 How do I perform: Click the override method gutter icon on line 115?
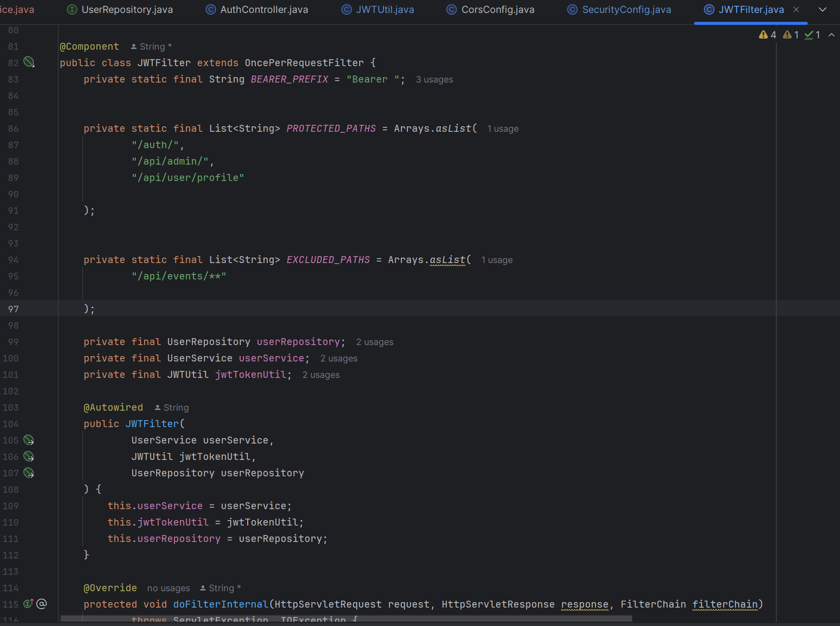click(x=28, y=604)
